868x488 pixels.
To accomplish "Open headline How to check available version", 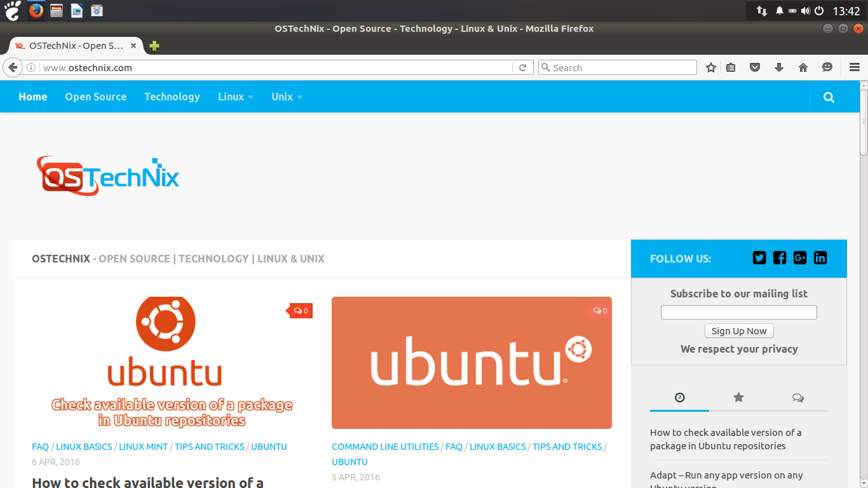I will point(147,482).
